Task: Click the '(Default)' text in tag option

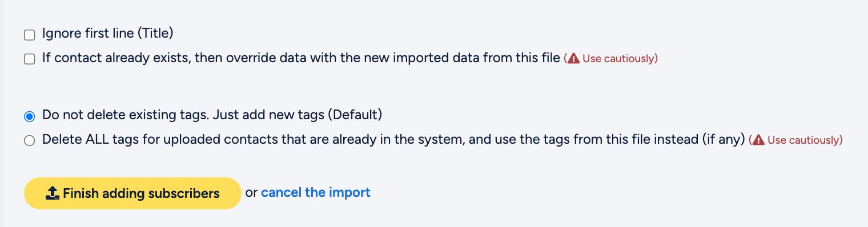Action: pos(355,115)
